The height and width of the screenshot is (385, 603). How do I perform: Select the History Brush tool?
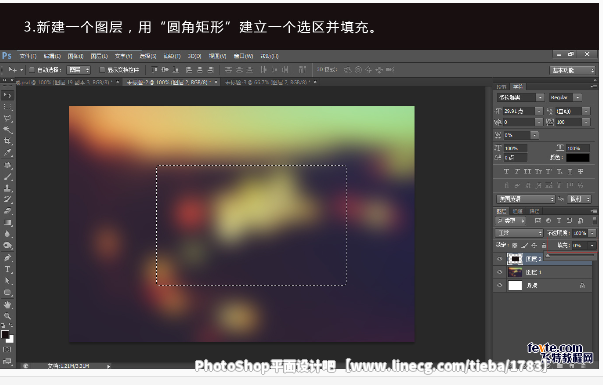pyautogui.click(x=7, y=199)
